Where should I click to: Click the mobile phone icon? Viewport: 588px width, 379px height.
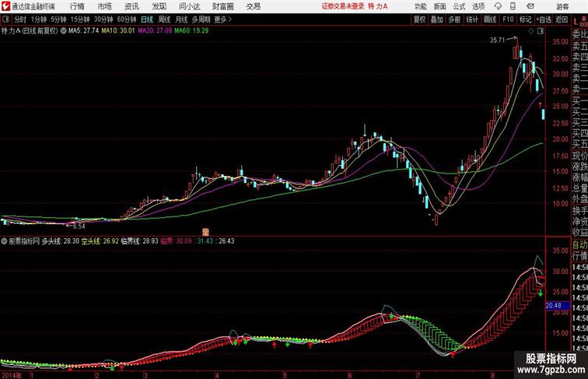coord(513,6)
